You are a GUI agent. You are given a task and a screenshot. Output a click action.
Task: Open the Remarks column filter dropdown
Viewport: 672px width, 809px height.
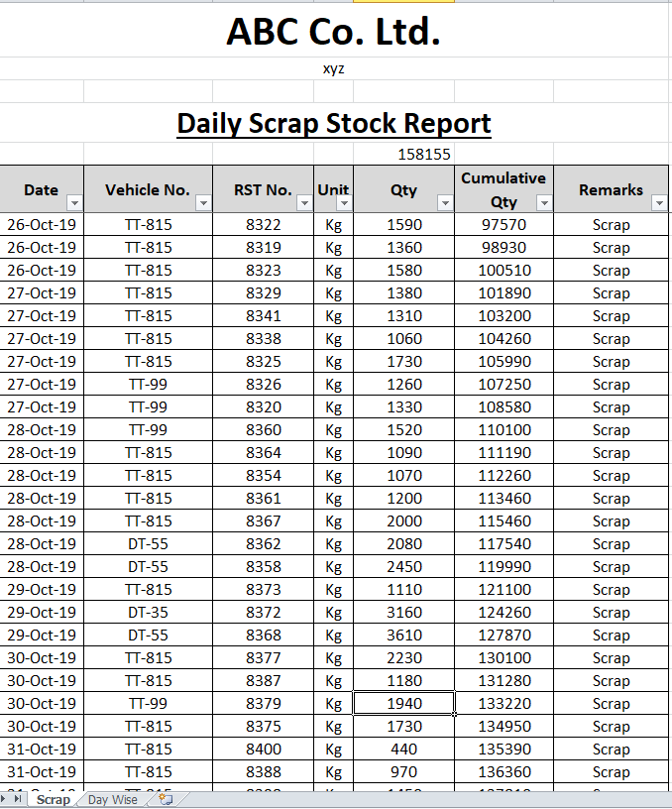(660, 203)
